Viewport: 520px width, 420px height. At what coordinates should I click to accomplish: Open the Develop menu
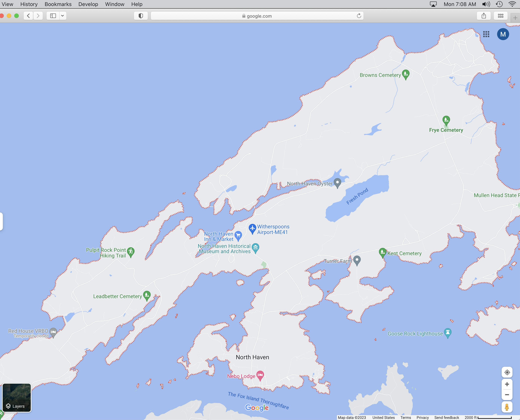pyautogui.click(x=88, y=4)
